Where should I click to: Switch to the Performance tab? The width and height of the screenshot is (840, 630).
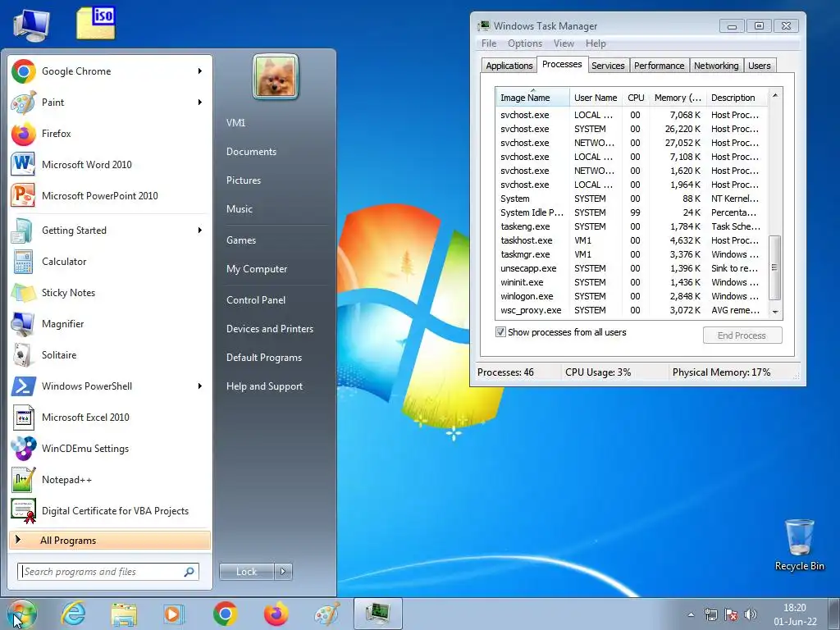click(x=659, y=66)
